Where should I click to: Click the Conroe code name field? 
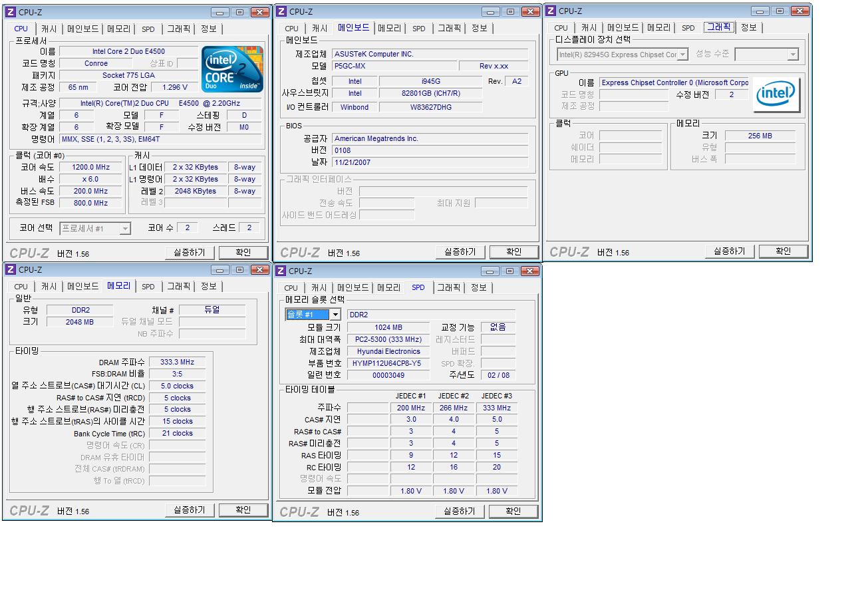(x=96, y=63)
